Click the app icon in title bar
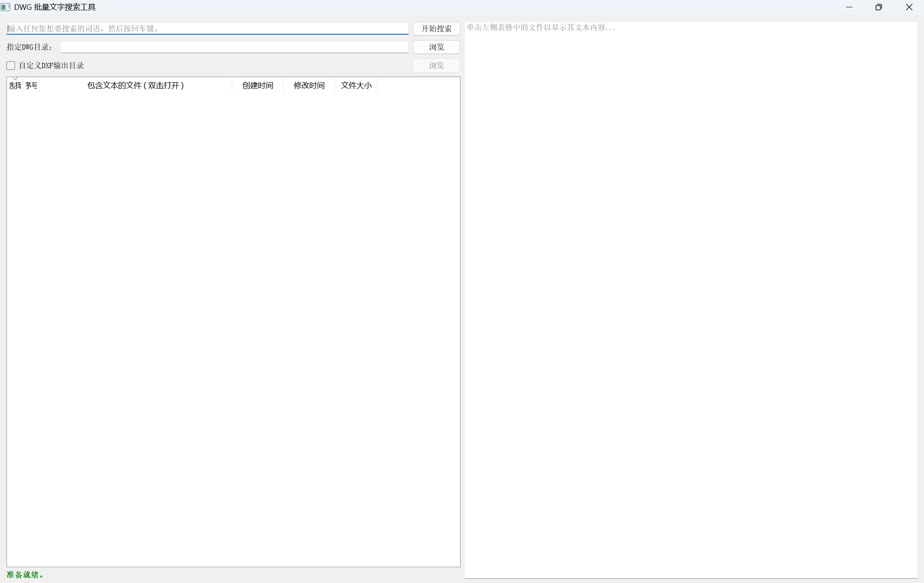 pyautogui.click(x=6, y=7)
